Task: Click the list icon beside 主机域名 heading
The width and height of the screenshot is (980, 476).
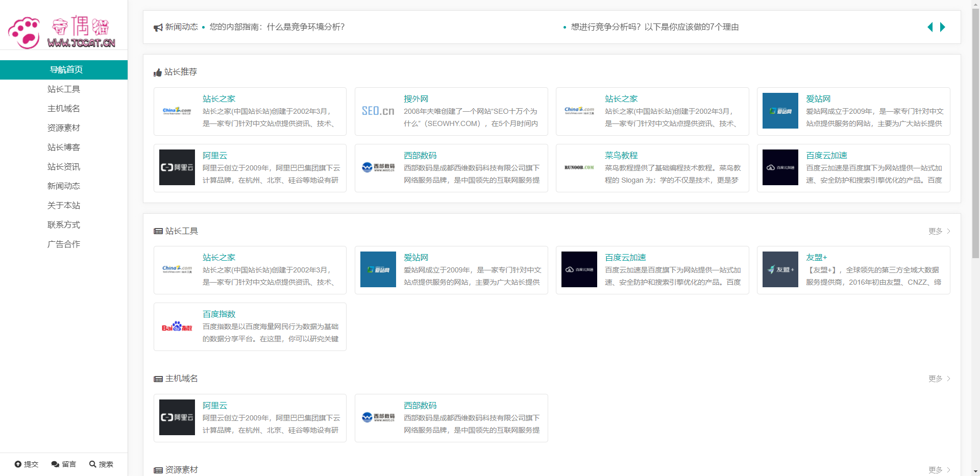Action: tap(158, 379)
